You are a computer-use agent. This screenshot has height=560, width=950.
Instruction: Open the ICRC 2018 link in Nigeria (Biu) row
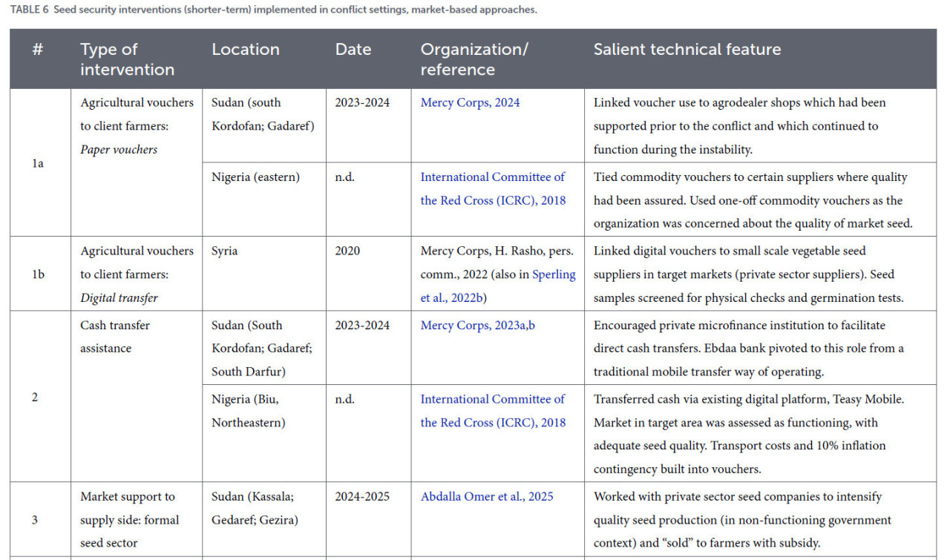(x=493, y=411)
